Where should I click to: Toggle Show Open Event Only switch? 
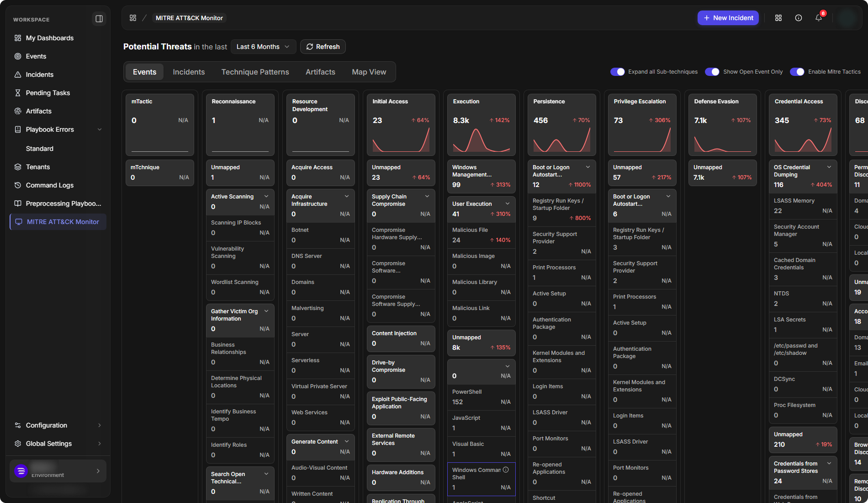(712, 72)
